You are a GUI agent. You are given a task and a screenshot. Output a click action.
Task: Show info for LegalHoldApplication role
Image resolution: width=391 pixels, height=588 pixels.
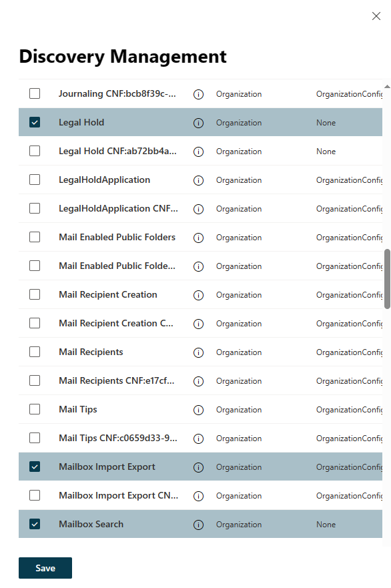(198, 180)
